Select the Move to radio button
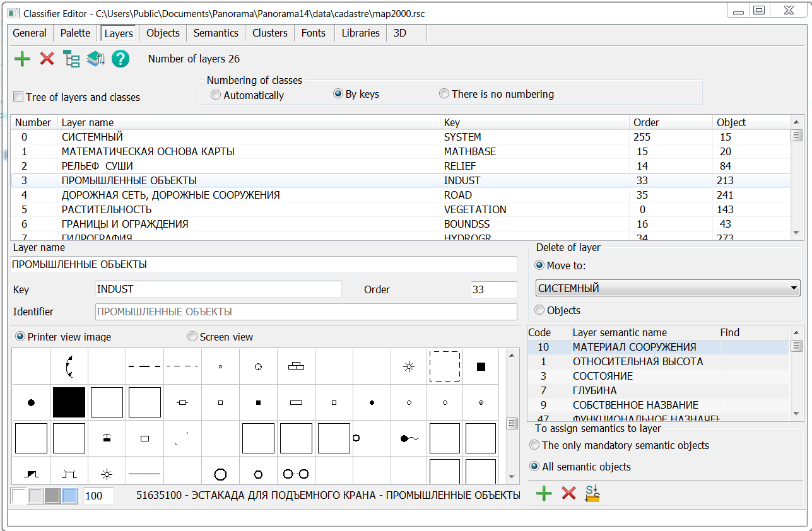812x531 pixels. [539, 265]
